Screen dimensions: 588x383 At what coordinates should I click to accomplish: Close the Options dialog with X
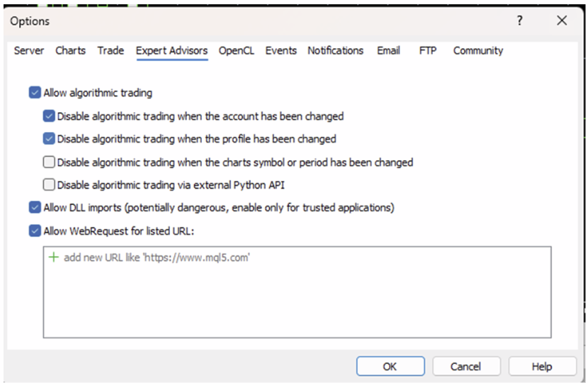click(562, 21)
